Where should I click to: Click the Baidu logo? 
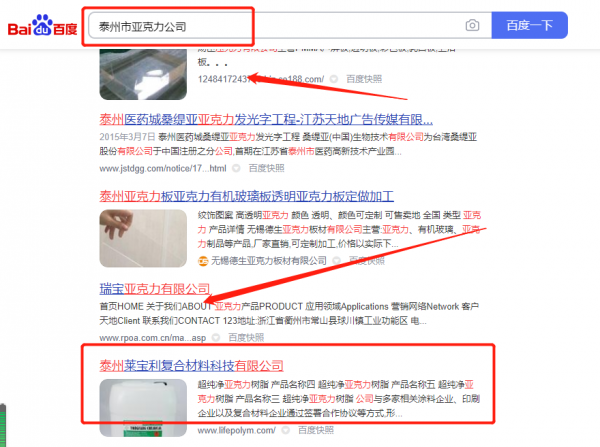pos(42,26)
